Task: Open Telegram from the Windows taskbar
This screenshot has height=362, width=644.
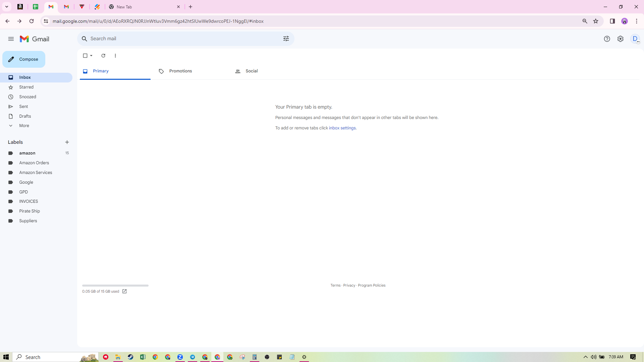Action: 193,357
